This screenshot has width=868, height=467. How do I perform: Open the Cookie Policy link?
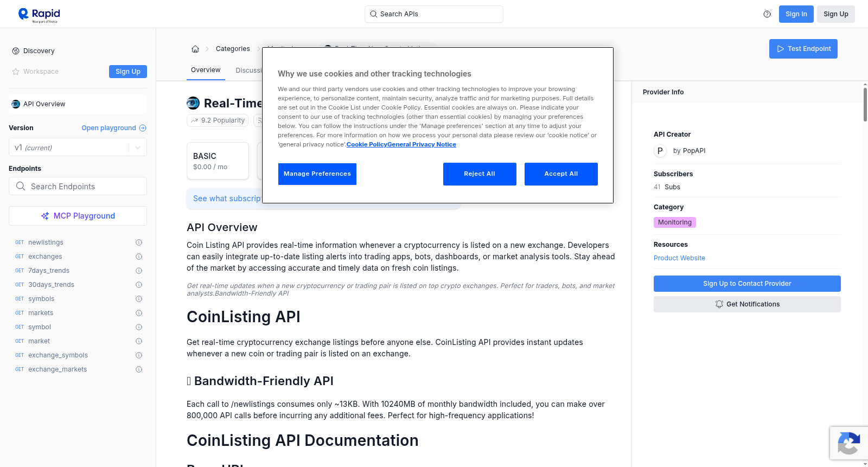point(367,144)
